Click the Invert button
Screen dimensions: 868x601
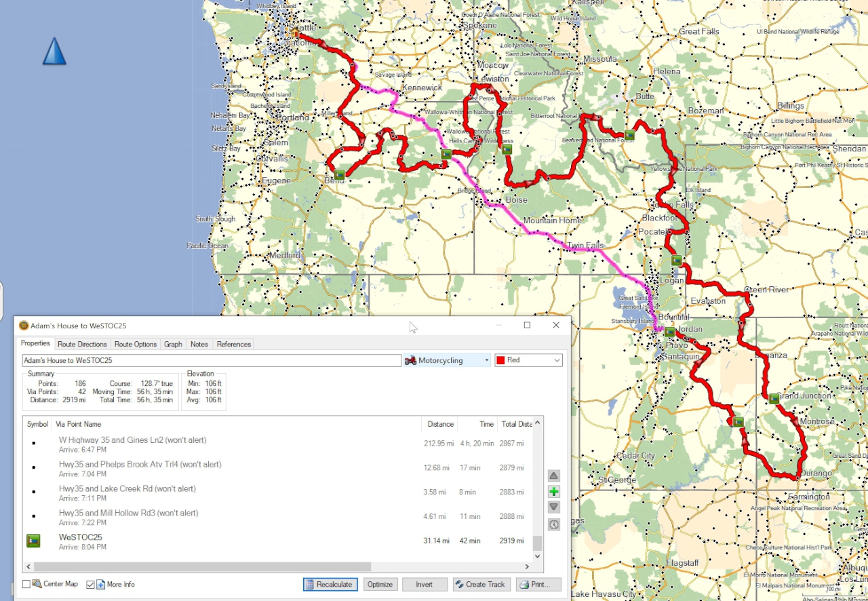pos(425,584)
